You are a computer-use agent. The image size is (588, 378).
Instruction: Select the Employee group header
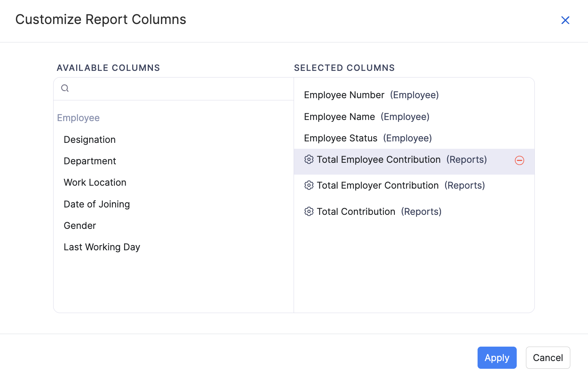(x=78, y=118)
